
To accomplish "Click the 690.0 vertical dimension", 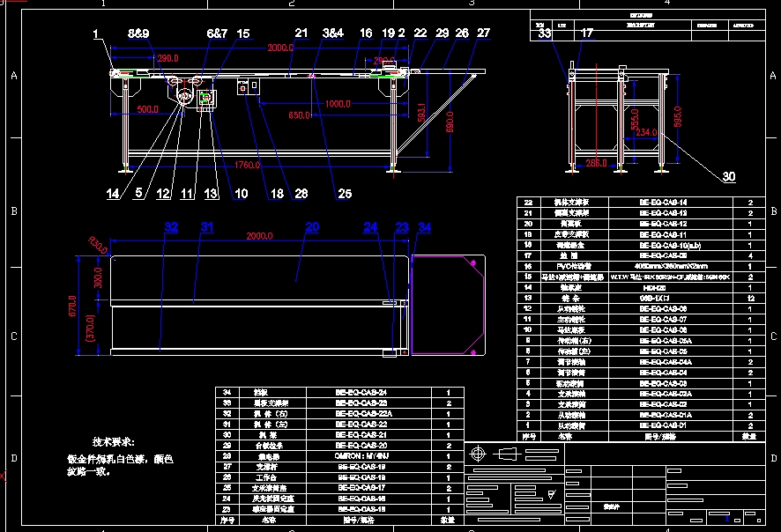I will (450, 122).
